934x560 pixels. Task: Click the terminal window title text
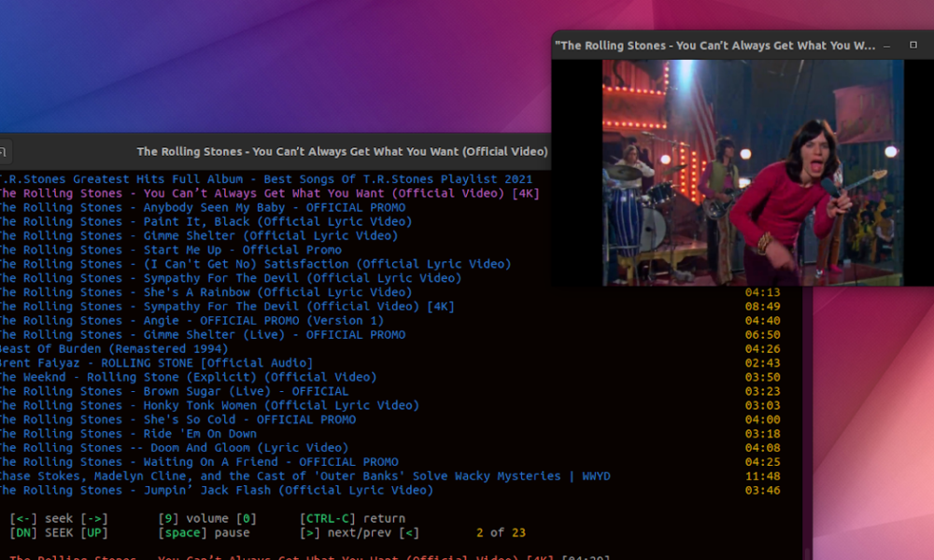[x=342, y=151]
